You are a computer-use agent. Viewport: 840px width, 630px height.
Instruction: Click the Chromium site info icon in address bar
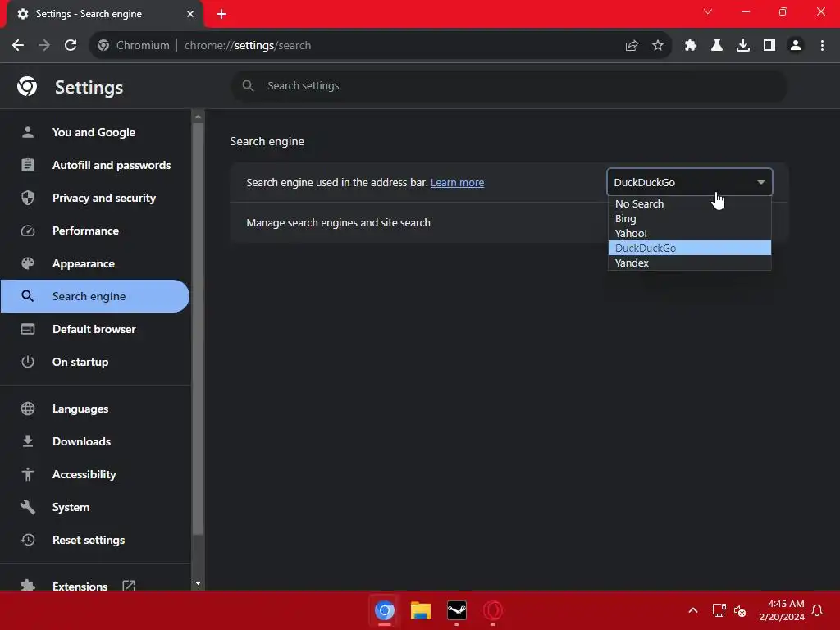(103, 46)
